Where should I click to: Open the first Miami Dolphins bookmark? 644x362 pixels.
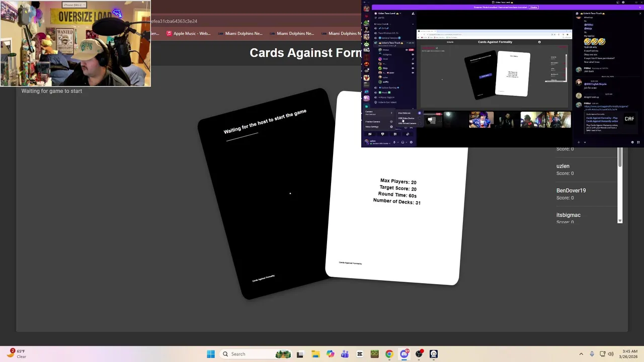[x=239, y=33]
